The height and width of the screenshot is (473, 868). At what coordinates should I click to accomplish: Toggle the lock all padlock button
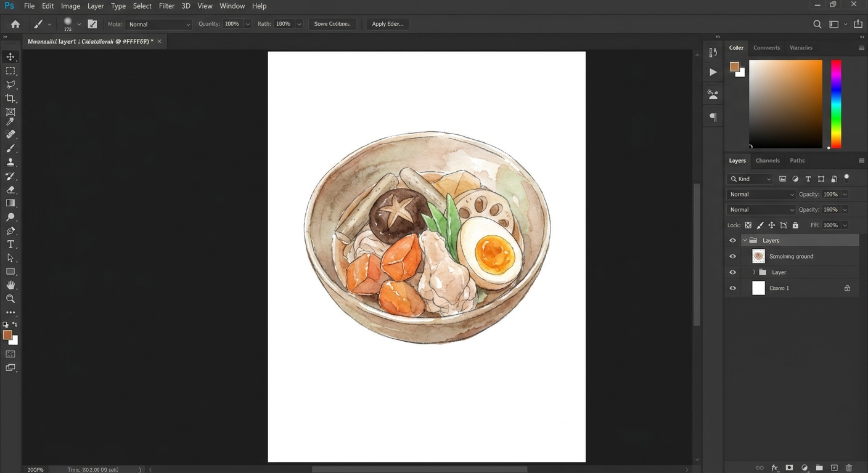(795, 225)
